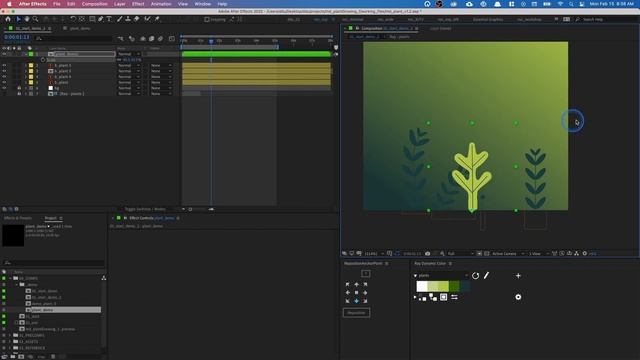Click the timeline playhead marker
The image size is (640, 360).
point(211,41)
